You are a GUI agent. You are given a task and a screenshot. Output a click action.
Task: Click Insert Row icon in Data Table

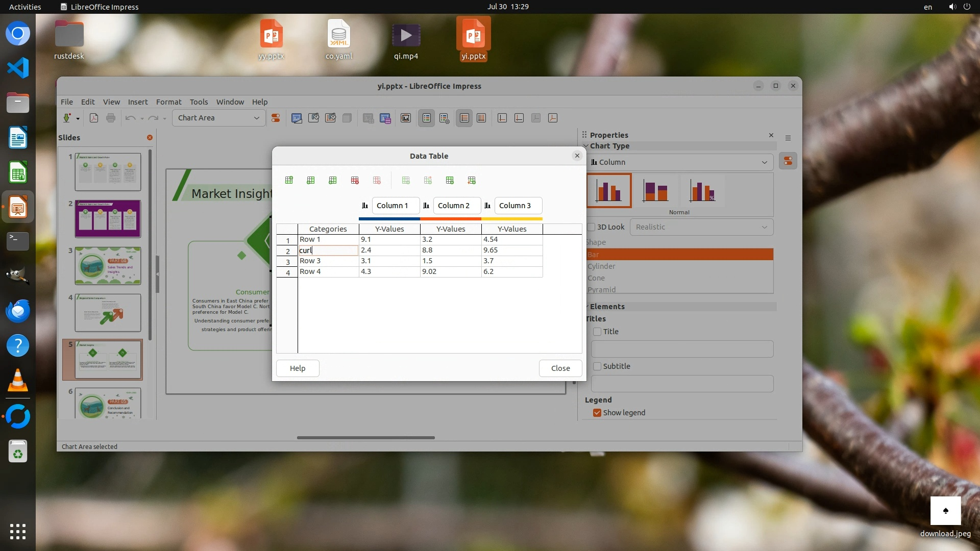289,180
